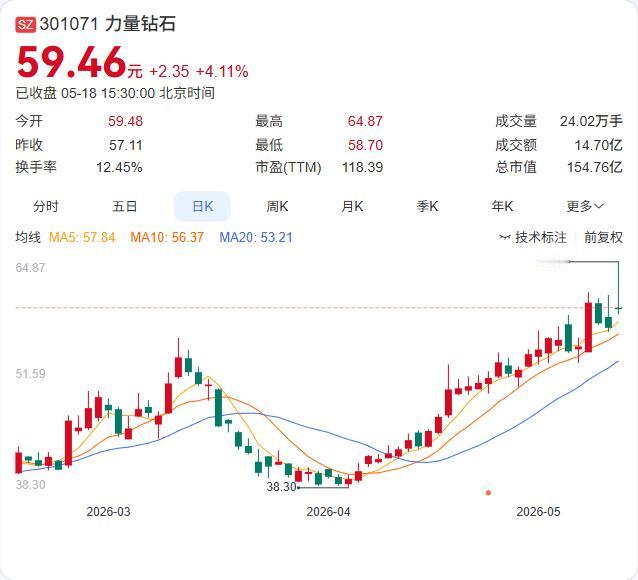Click the 51.59 y-axis price label
Image resolution: width=638 pixels, height=580 pixels.
[x=31, y=373]
